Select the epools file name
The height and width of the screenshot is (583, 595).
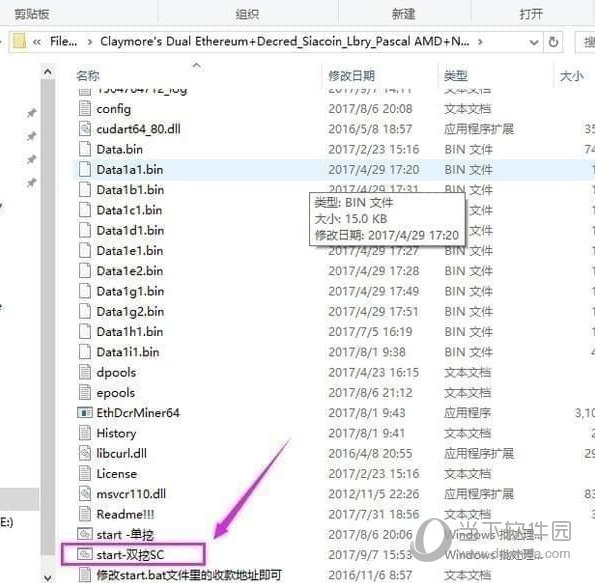[116, 393]
